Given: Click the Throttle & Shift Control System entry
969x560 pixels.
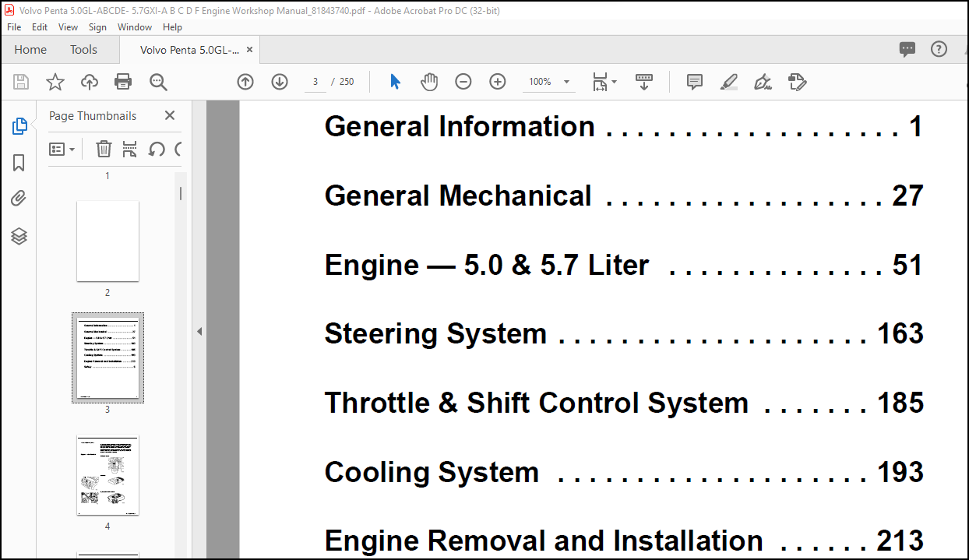Looking at the screenshot, I should tap(623, 403).
